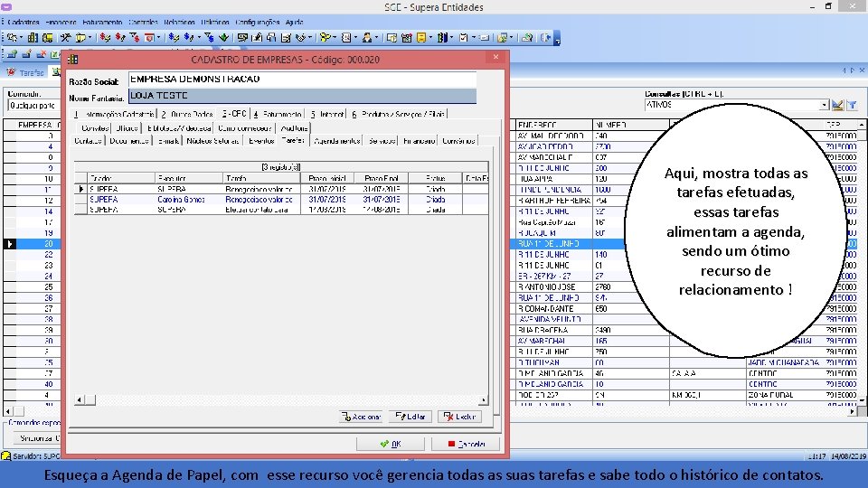
Task: Click the right arrow of the tasks grid scrollbar
Action: tap(483, 399)
